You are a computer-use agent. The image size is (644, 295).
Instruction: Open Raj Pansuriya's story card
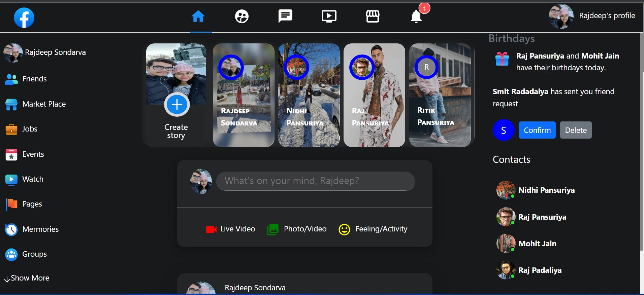tap(374, 95)
